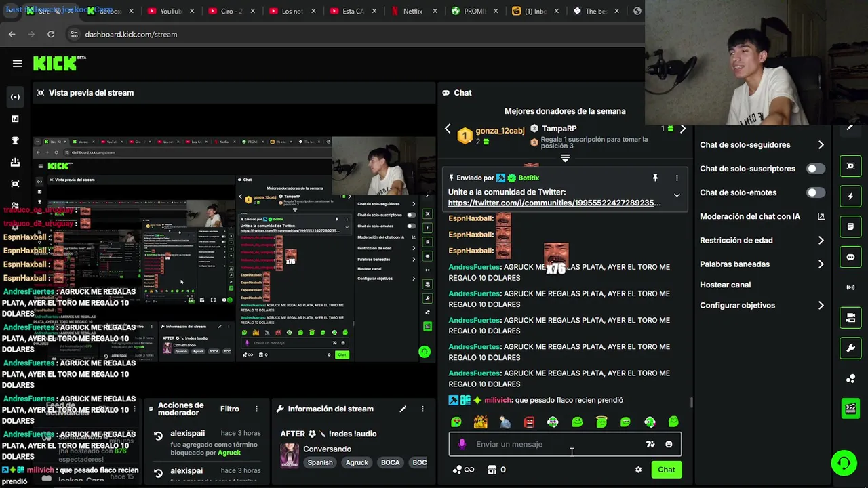
Task: Open the pinned message three-dot menu
Action: (x=677, y=178)
